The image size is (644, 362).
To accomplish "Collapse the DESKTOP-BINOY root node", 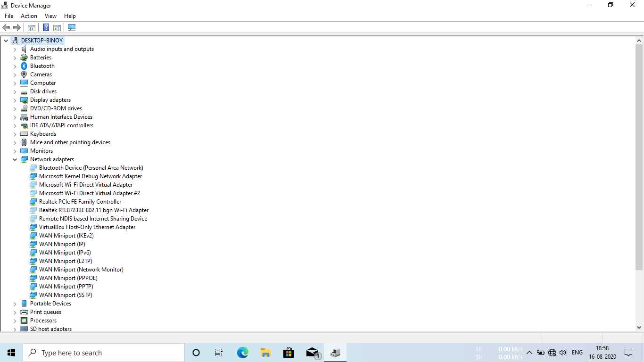I will pos(6,41).
